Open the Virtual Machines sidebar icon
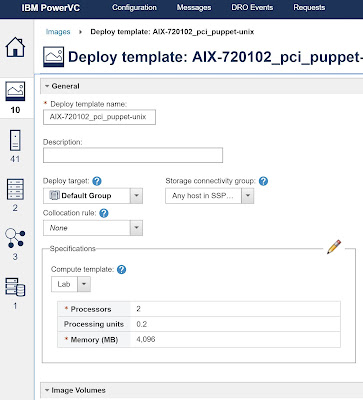The width and height of the screenshot is (363, 400). (15, 140)
